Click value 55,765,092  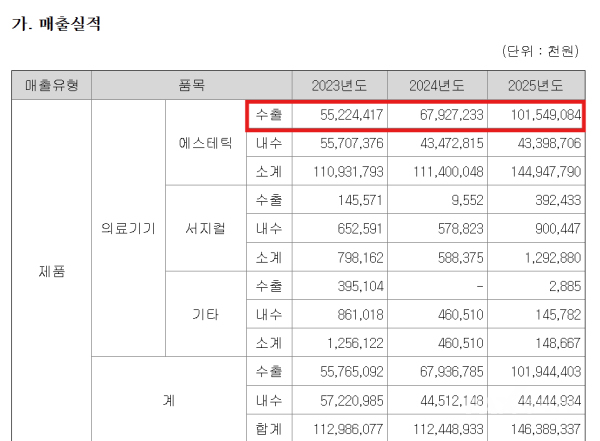(352, 372)
